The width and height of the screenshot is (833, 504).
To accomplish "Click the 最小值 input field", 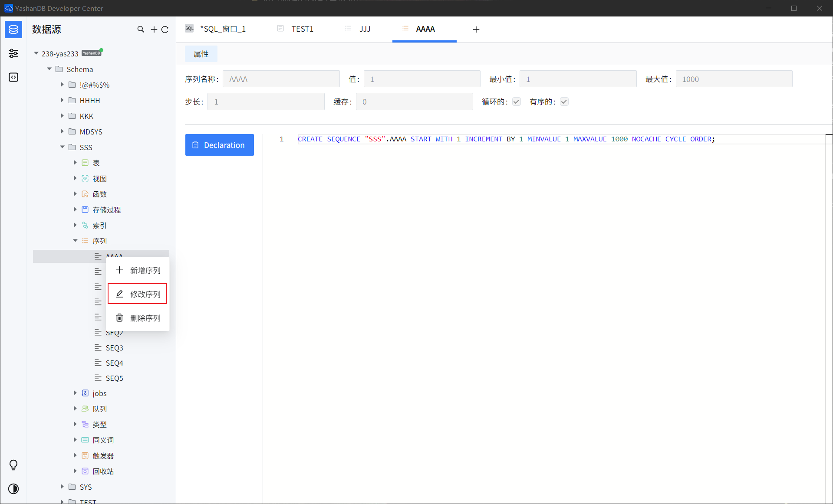I will [x=578, y=79].
